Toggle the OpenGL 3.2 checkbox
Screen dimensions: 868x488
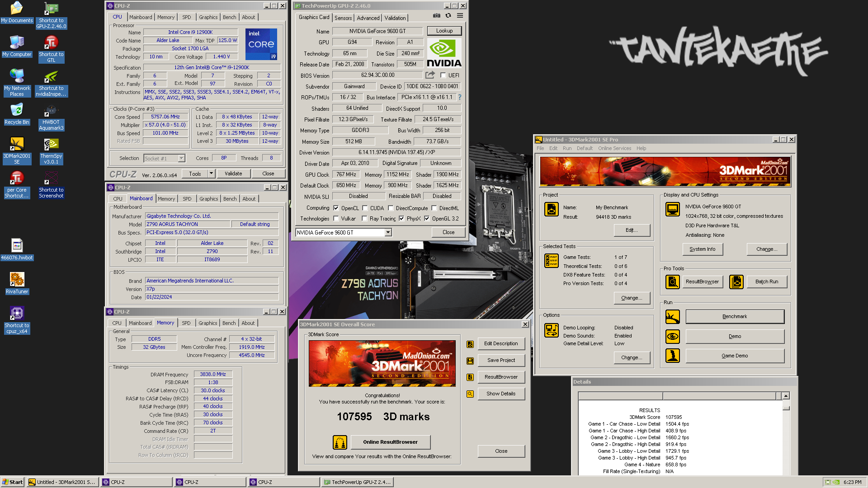click(427, 219)
